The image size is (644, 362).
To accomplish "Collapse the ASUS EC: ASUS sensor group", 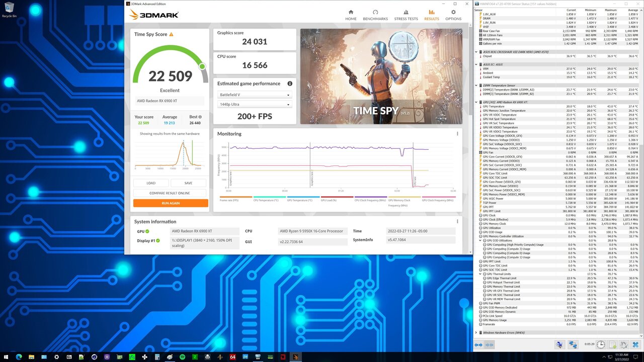I will [476, 64].
